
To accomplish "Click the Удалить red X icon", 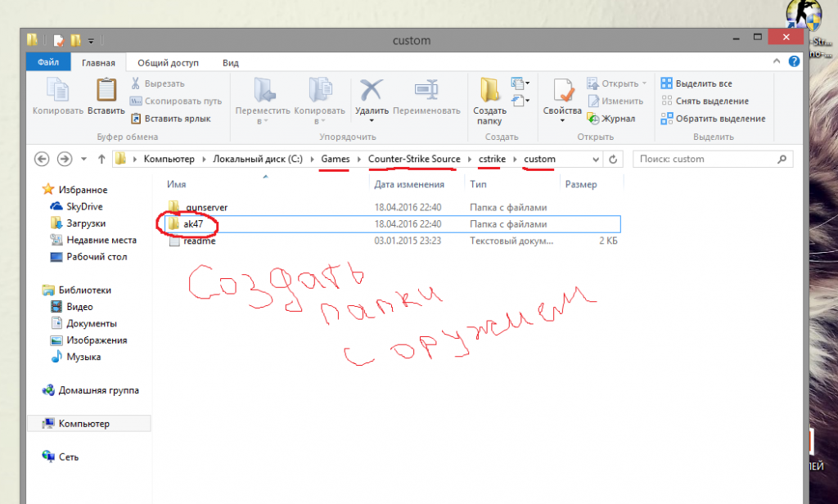I will click(372, 90).
